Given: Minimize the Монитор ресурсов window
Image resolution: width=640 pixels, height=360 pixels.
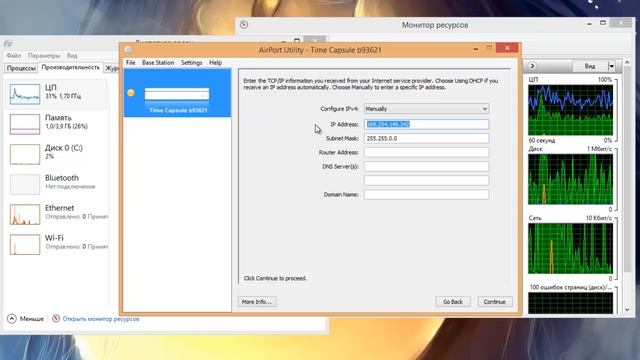Looking at the screenshot, I should 589,24.
